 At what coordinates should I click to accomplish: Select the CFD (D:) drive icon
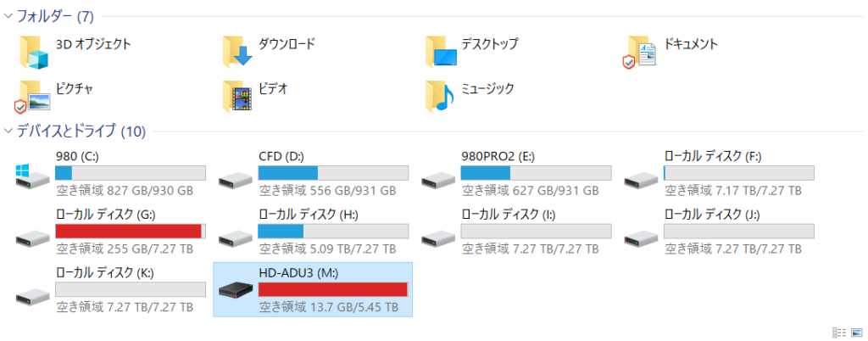click(236, 179)
